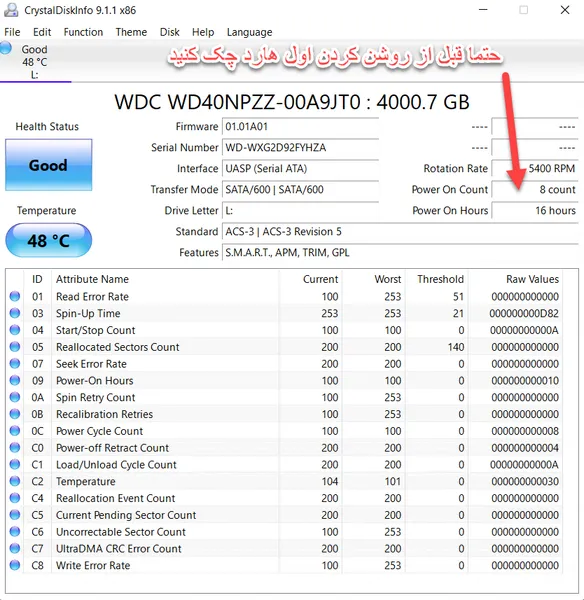Close the CrystalDiskInfo window
The image size is (584, 600).
tap(565, 10)
